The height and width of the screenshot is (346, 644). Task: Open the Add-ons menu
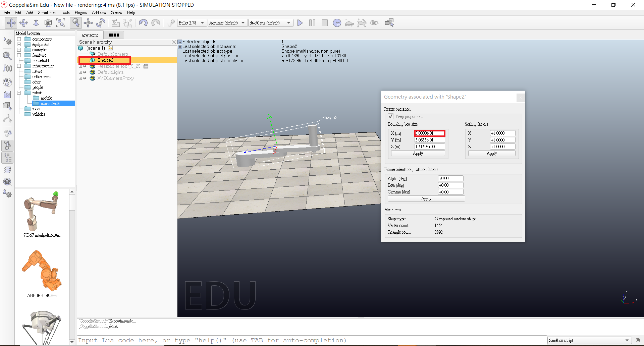tap(99, 12)
